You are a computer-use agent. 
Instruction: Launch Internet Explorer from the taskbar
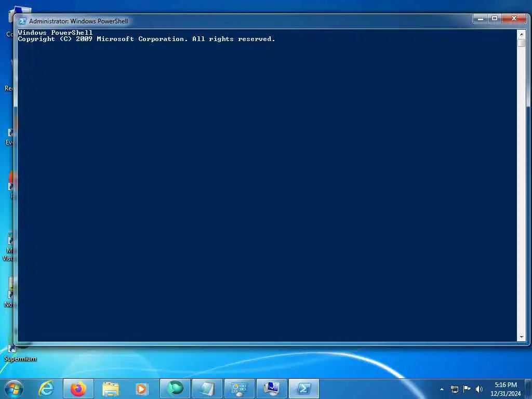tap(46, 389)
